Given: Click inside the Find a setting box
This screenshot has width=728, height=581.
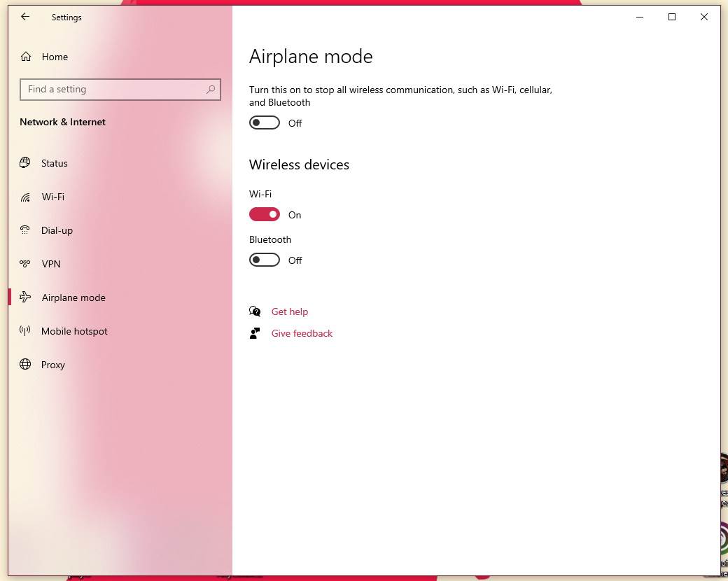Looking at the screenshot, I should click(112, 90).
